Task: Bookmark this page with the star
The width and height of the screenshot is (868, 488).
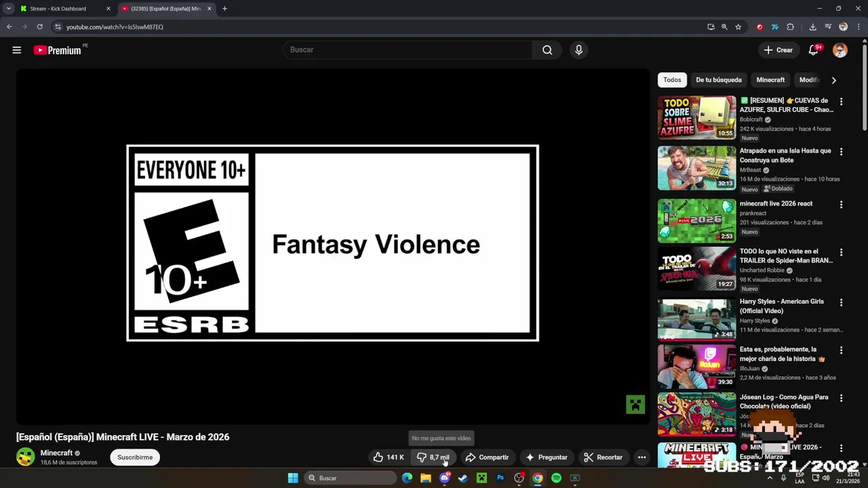Action: click(x=738, y=27)
